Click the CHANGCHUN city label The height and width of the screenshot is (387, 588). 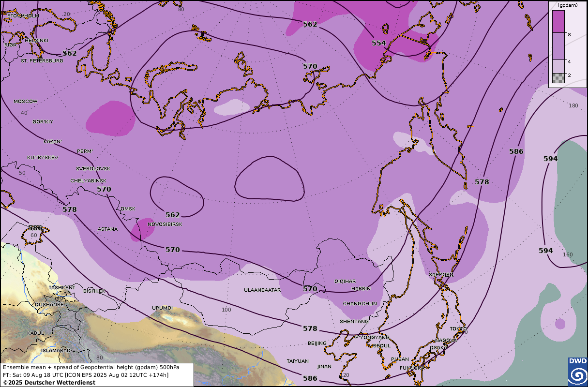click(x=360, y=304)
